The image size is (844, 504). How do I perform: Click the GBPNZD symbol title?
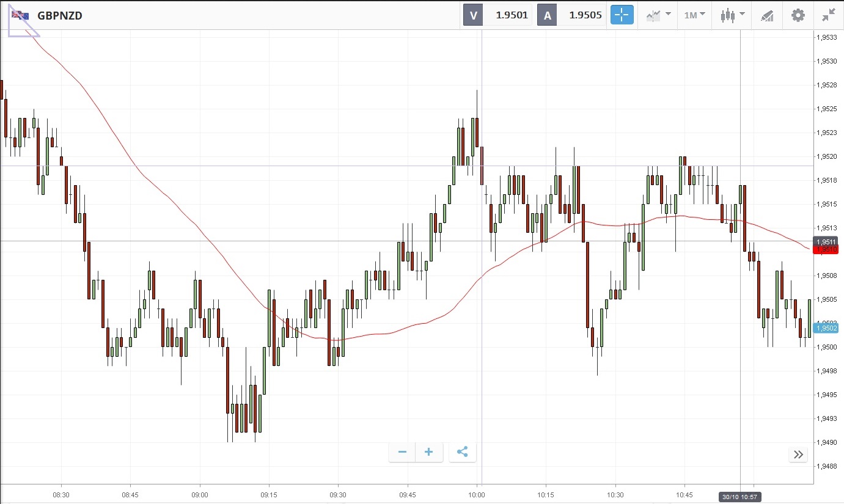pos(60,16)
